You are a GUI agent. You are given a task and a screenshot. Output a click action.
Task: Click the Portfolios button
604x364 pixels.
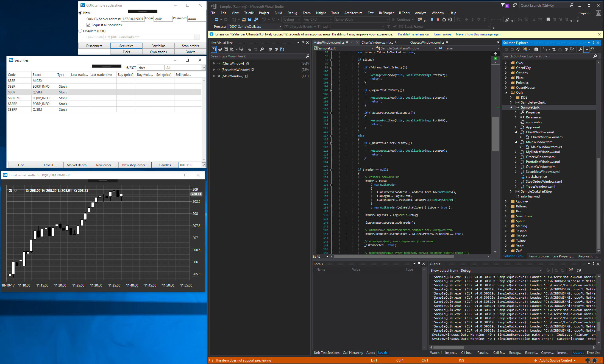[158, 46]
